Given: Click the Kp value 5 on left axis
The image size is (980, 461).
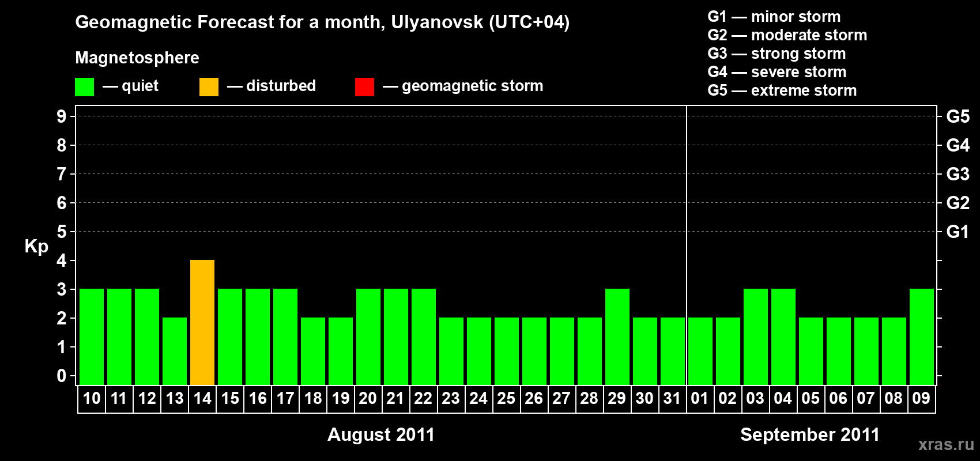Looking at the screenshot, I should [x=62, y=232].
